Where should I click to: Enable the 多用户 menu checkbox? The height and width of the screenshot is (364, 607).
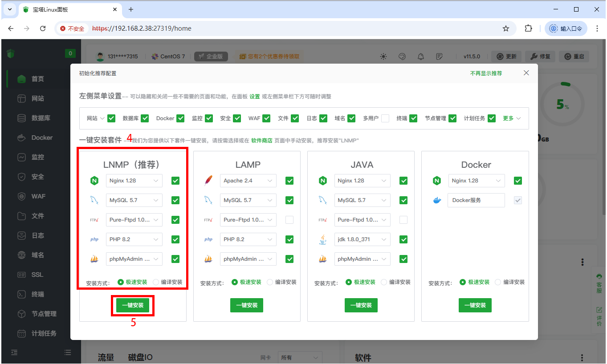click(385, 118)
